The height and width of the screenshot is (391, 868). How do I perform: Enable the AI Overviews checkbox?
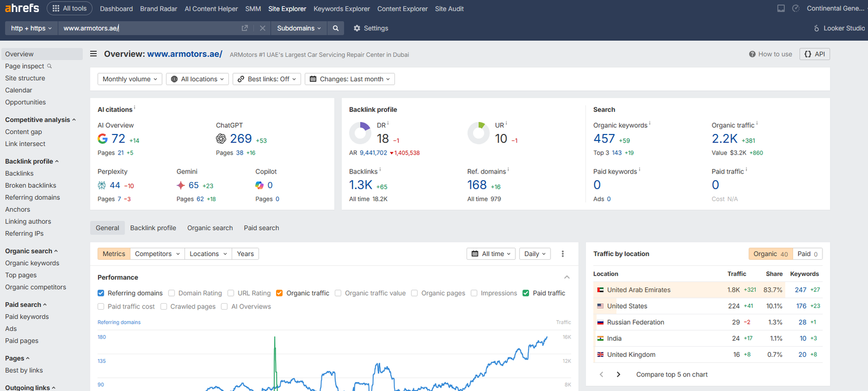225,307
